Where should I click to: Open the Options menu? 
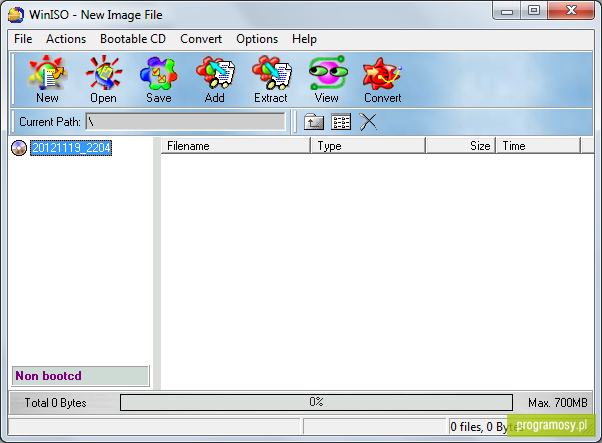tap(257, 39)
